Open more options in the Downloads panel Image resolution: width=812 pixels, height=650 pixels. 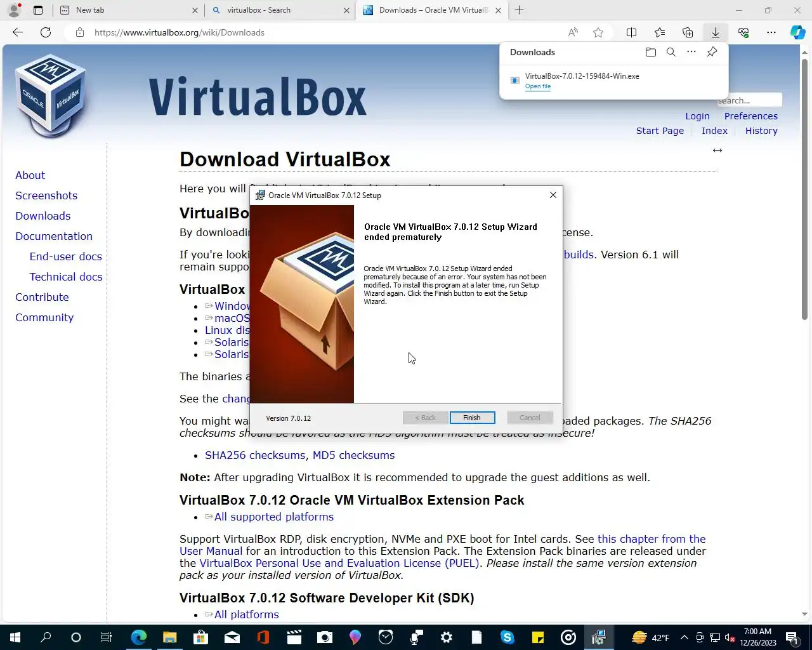pyautogui.click(x=691, y=52)
